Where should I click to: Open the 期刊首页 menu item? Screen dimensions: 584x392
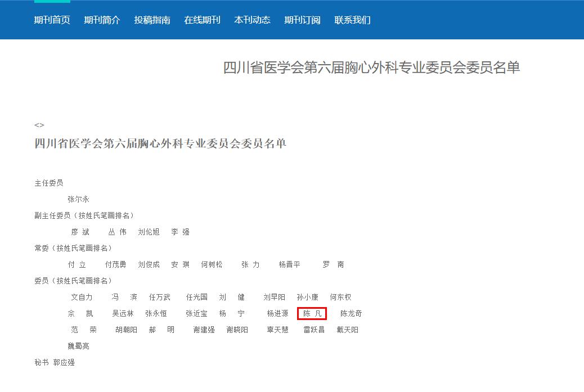click(51, 19)
